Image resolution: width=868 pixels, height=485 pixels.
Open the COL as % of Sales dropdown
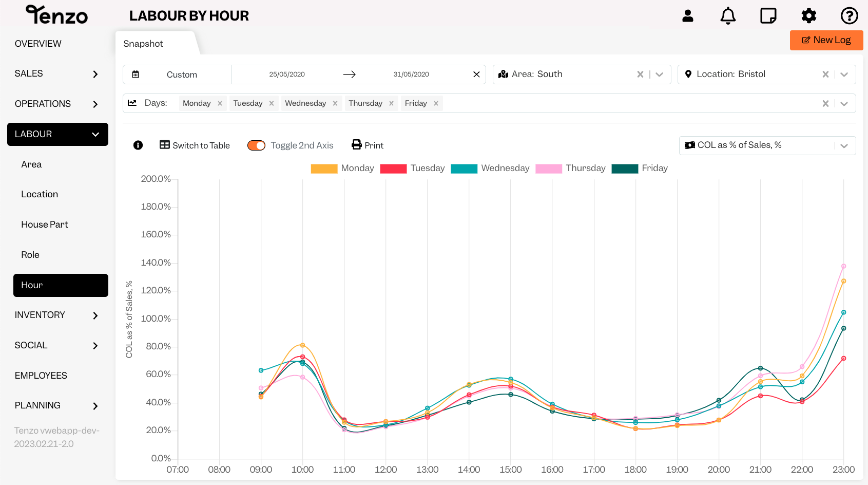click(x=767, y=145)
